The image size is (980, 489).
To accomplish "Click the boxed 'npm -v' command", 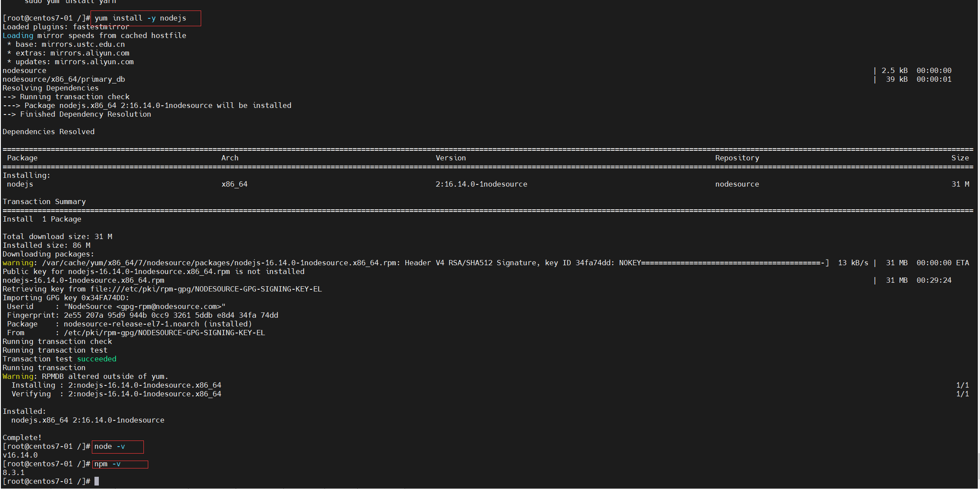I will 108,464.
